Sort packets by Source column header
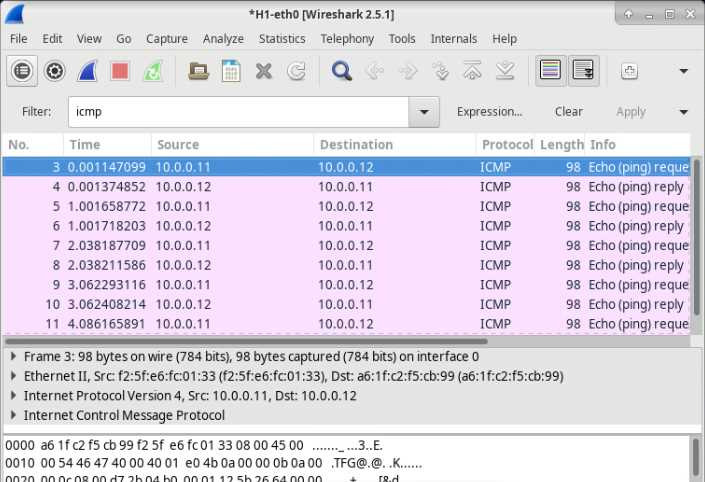705x482 pixels. point(232,145)
